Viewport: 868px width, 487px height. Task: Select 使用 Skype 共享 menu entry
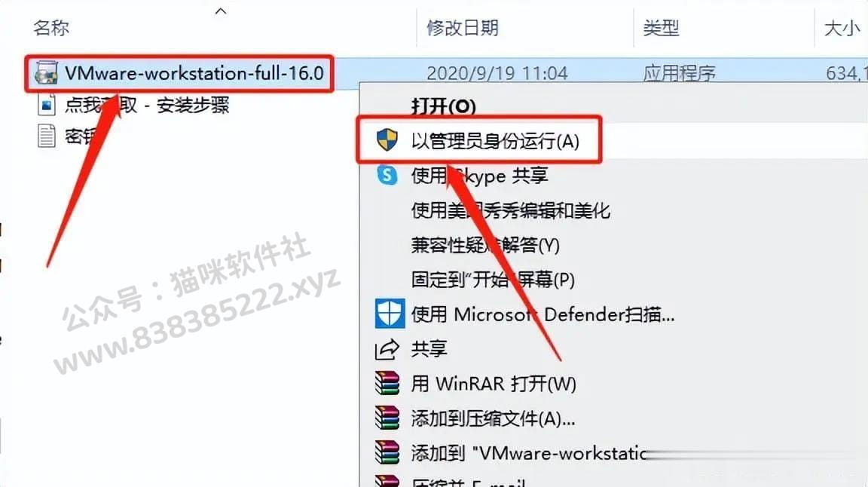[479, 176]
